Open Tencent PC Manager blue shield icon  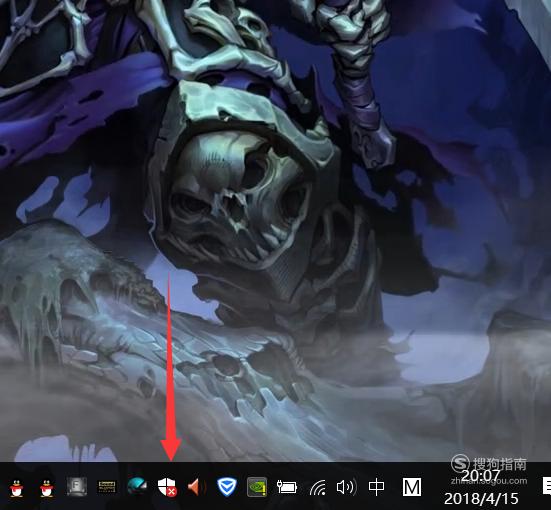tap(227, 487)
